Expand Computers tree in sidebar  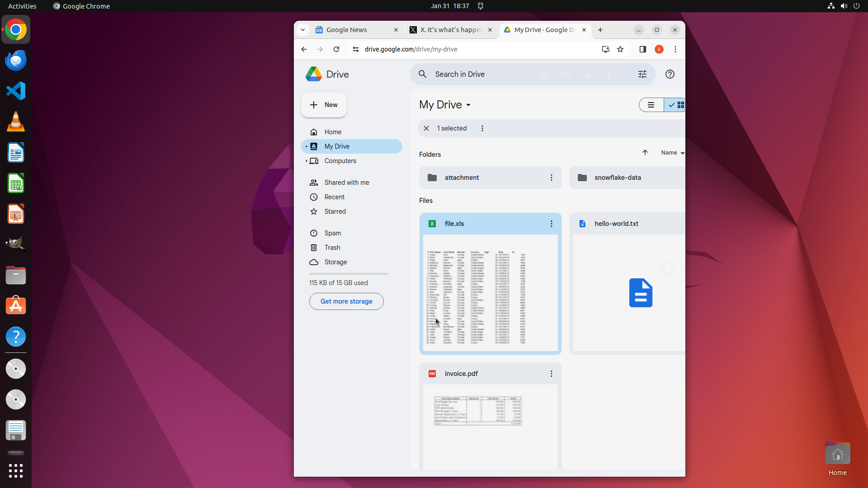pyautogui.click(x=307, y=161)
